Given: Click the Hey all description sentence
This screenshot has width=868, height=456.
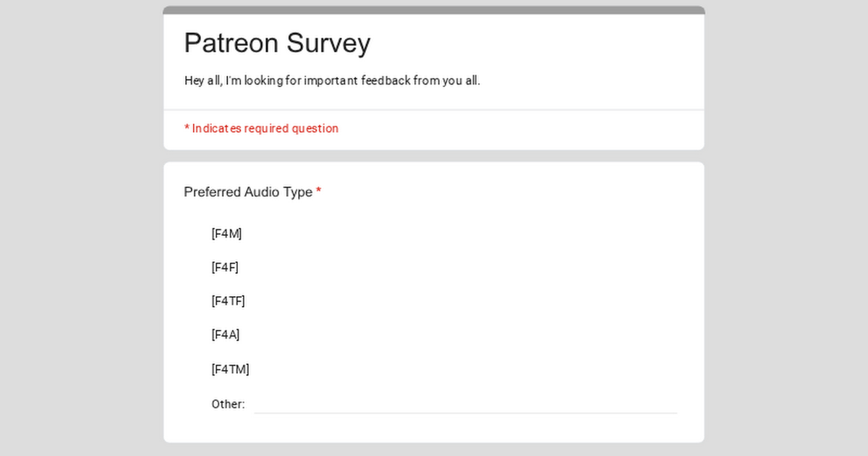Looking at the screenshot, I should (x=332, y=80).
